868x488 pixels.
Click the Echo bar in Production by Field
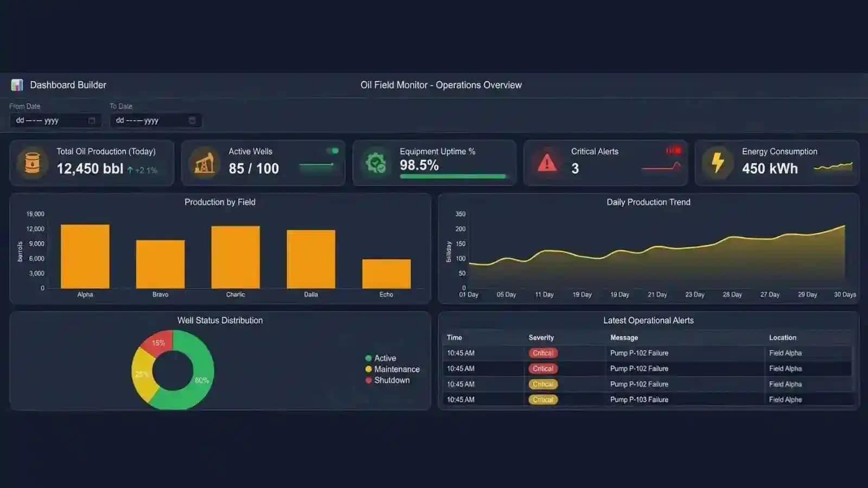coord(386,274)
